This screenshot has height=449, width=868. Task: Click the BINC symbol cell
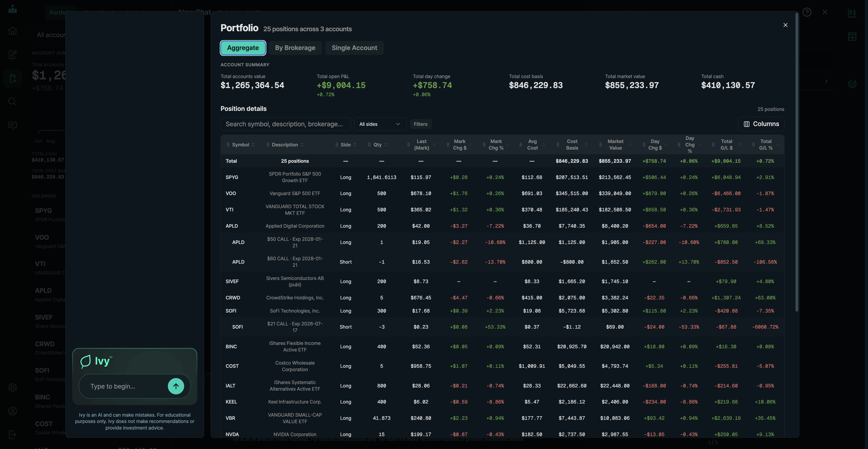click(x=231, y=347)
